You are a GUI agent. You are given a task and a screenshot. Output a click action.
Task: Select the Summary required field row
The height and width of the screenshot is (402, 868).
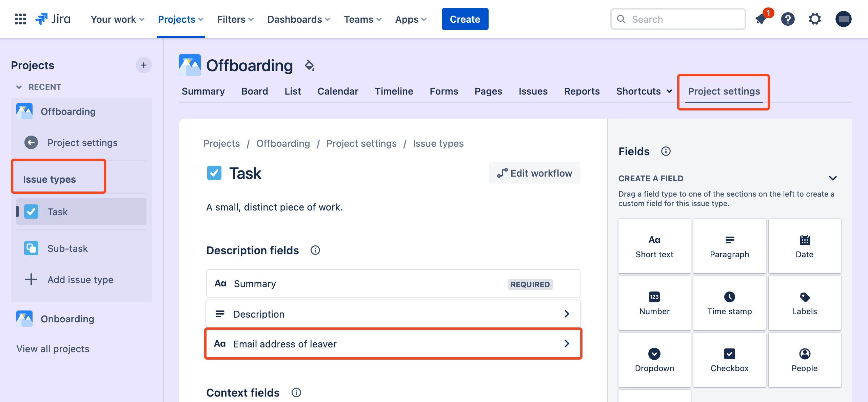393,283
